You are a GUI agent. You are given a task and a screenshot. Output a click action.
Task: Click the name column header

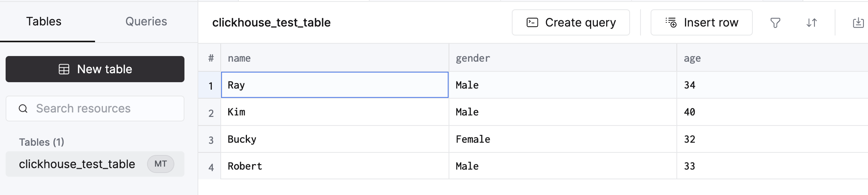239,58
